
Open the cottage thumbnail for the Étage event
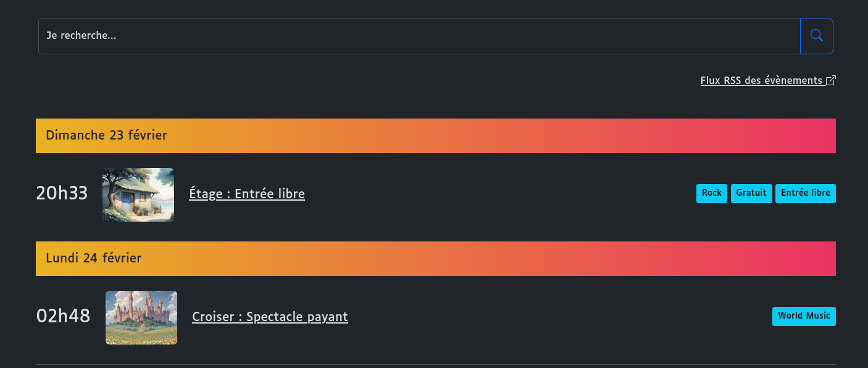(138, 194)
